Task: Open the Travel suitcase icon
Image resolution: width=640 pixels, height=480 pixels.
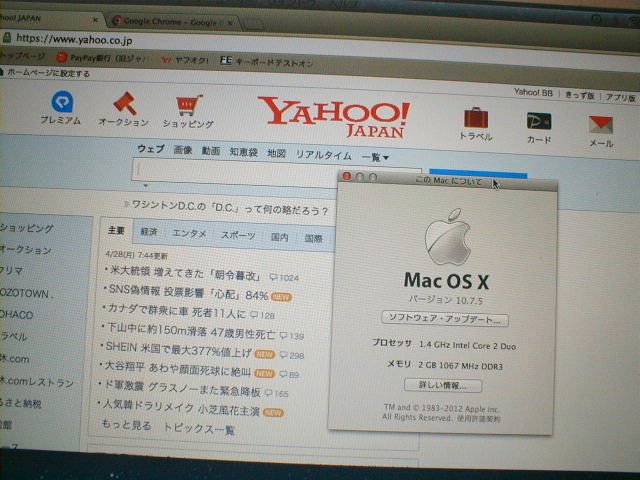Action: point(476,118)
